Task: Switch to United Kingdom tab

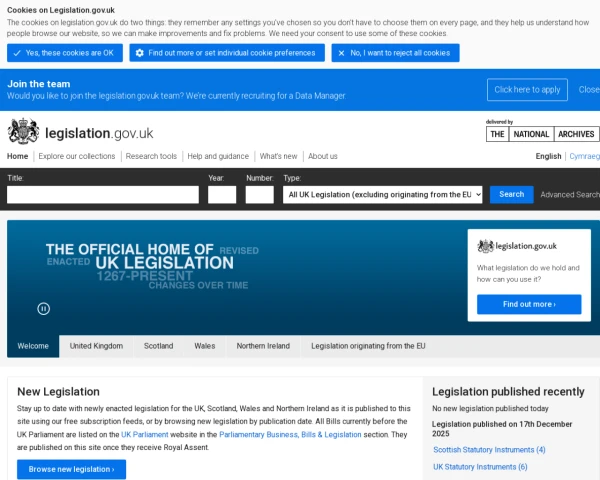Action: [96, 346]
